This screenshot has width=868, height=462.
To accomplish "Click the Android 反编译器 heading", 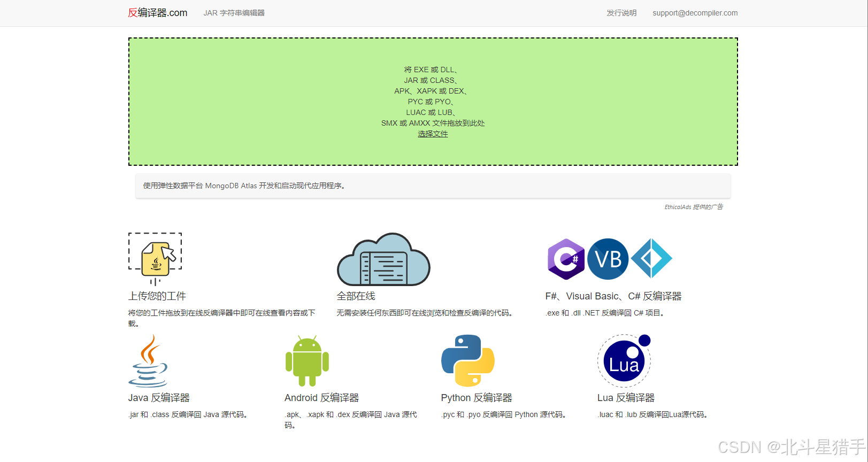I will point(322,398).
